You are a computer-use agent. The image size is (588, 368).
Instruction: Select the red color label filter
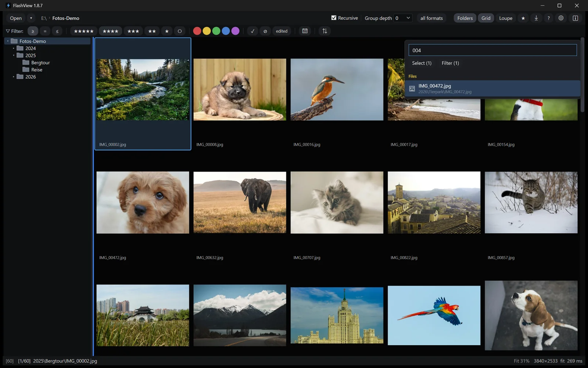pyautogui.click(x=197, y=31)
